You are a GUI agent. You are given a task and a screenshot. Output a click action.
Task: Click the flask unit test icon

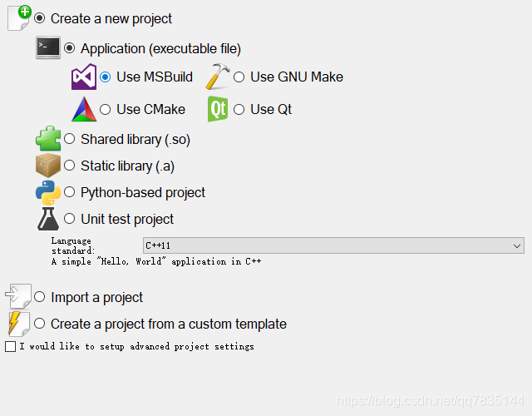coord(48,219)
